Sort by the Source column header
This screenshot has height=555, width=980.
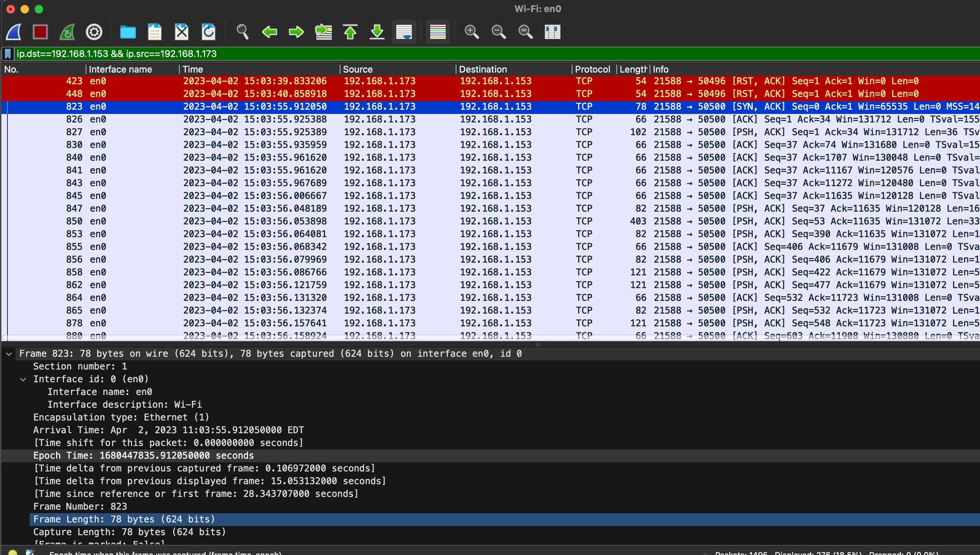397,69
